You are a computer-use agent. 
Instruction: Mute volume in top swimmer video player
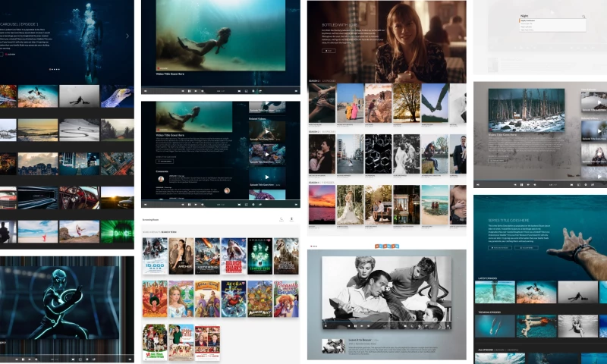202,91
